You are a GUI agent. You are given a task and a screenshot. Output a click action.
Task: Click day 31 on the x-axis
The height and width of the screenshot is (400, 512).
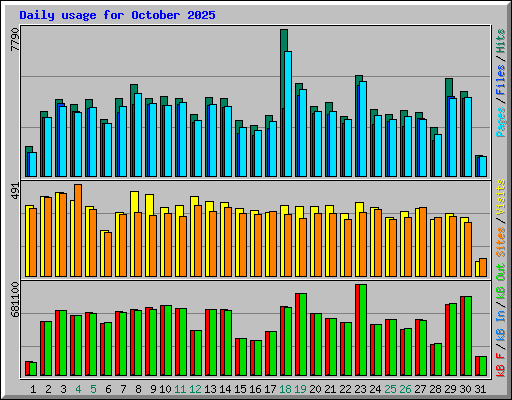(480, 389)
